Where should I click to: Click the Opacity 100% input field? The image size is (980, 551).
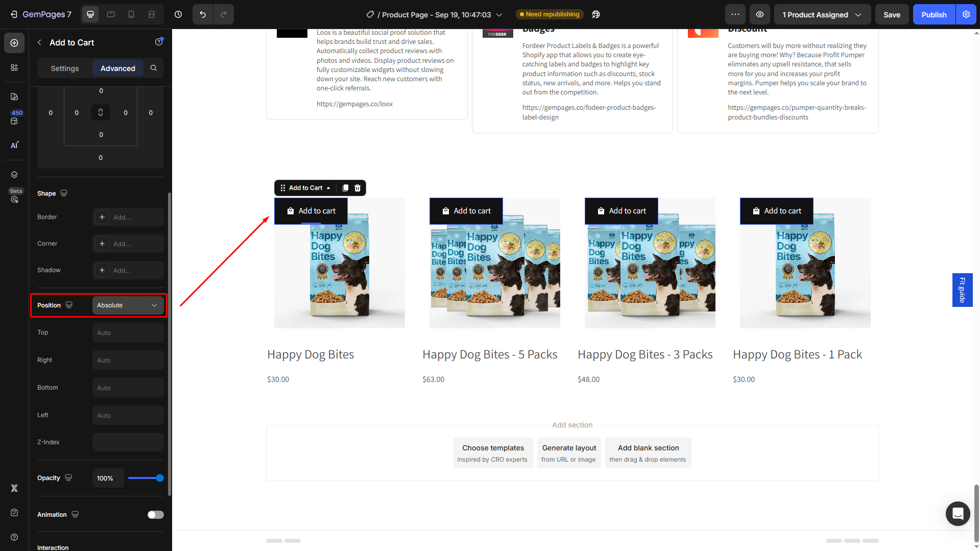pyautogui.click(x=108, y=478)
